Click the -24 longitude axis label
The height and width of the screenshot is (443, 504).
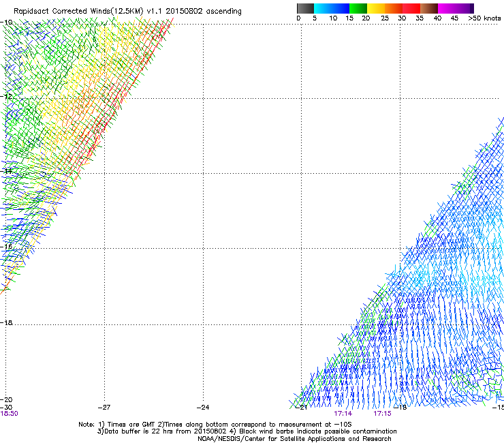[203, 408]
